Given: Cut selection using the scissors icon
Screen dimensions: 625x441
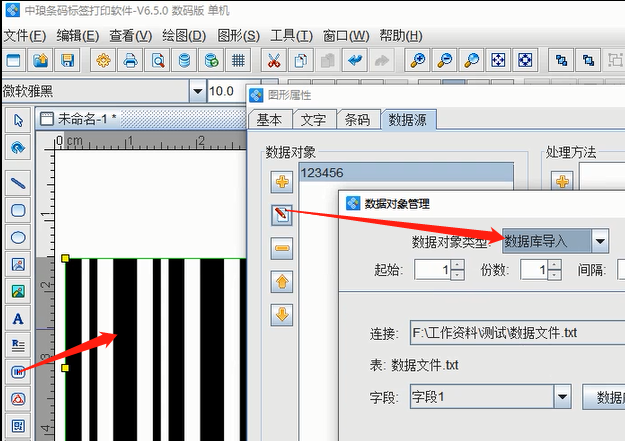Looking at the screenshot, I should pyautogui.click(x=274, y=61).
